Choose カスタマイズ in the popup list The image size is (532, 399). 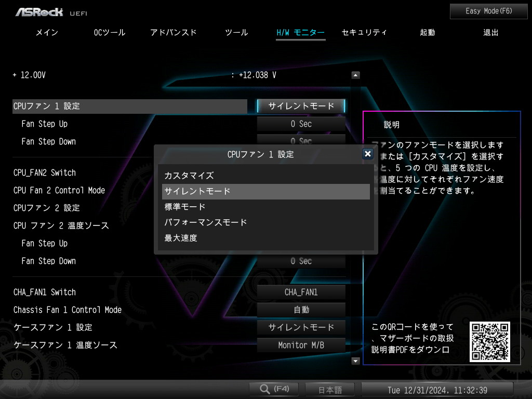265,176
